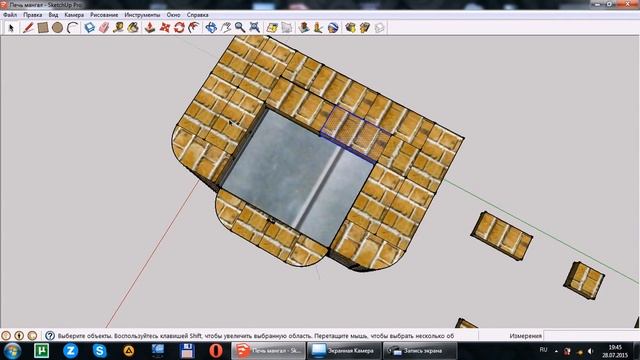Open the Правка menu
The width and height of the screenshot is (640, 360).
[32, 15]
